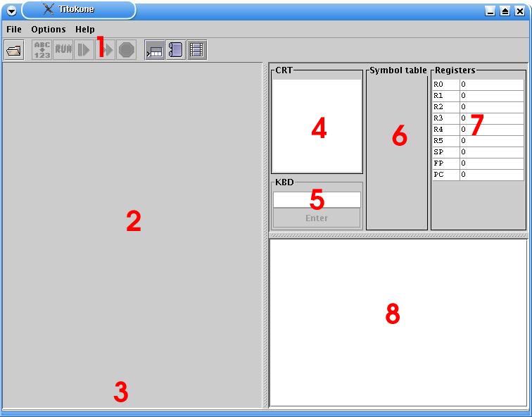Click the vertical divider between code and panels
Viewport: 532px width, 417px height.
(x=265, y=232)
